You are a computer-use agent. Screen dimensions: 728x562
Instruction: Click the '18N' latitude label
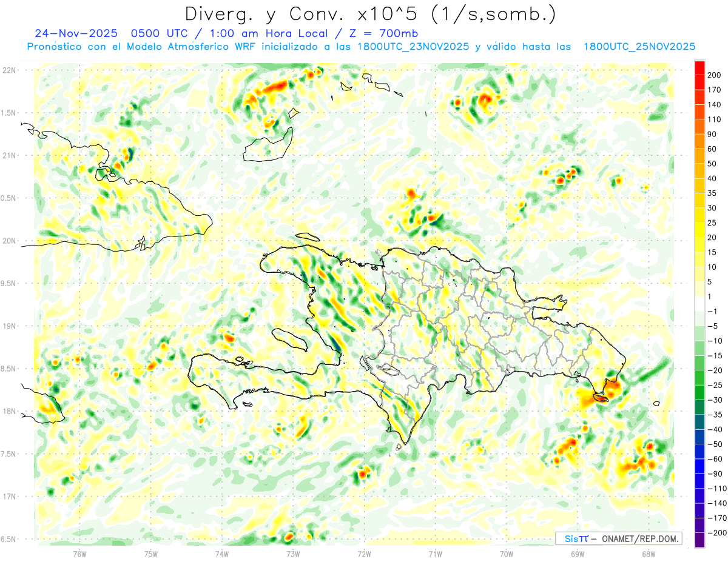click(9, 411)
